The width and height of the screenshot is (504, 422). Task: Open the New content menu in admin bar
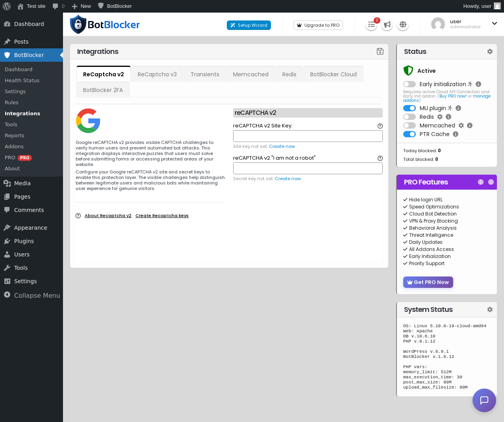pos(82,6)
